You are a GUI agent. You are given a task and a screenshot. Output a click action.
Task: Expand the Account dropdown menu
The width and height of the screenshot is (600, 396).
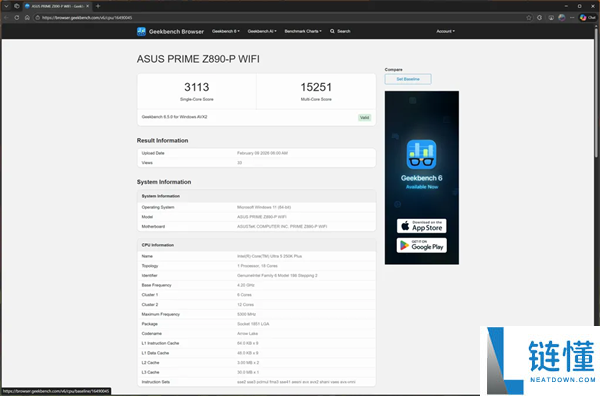point(445,31)
